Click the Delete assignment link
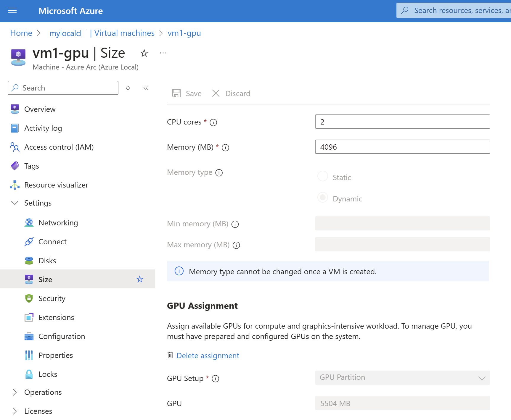The width and height of the screenshot is (511, 420). (208, 356)
